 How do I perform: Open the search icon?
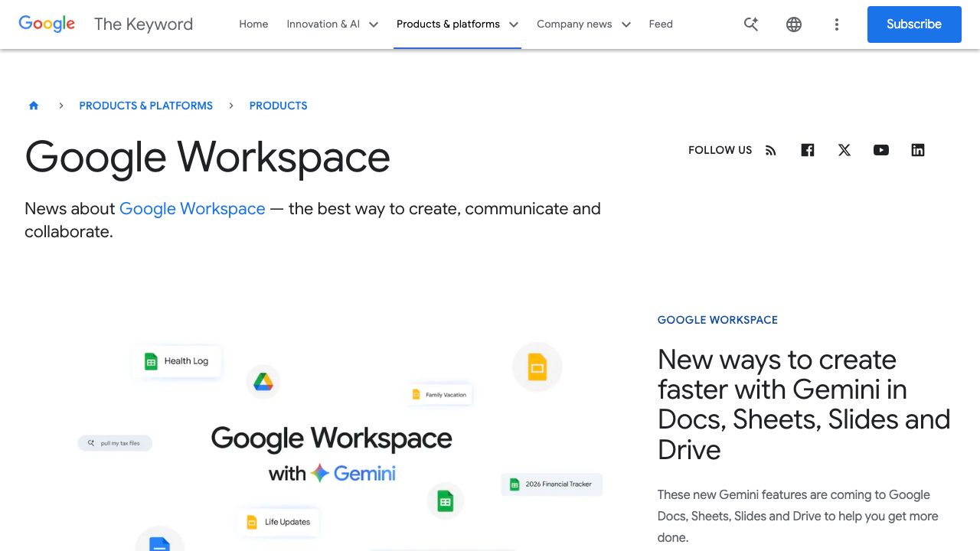(751, 24)
